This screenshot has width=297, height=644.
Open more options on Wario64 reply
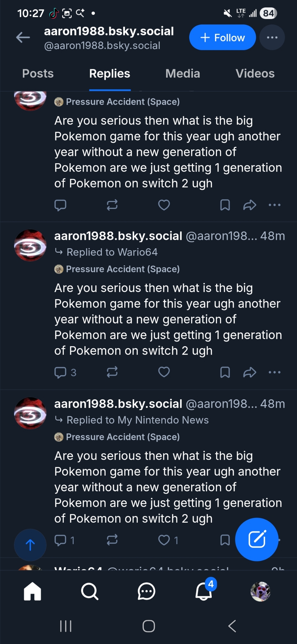pyautogui.click(x=274, y=372)
